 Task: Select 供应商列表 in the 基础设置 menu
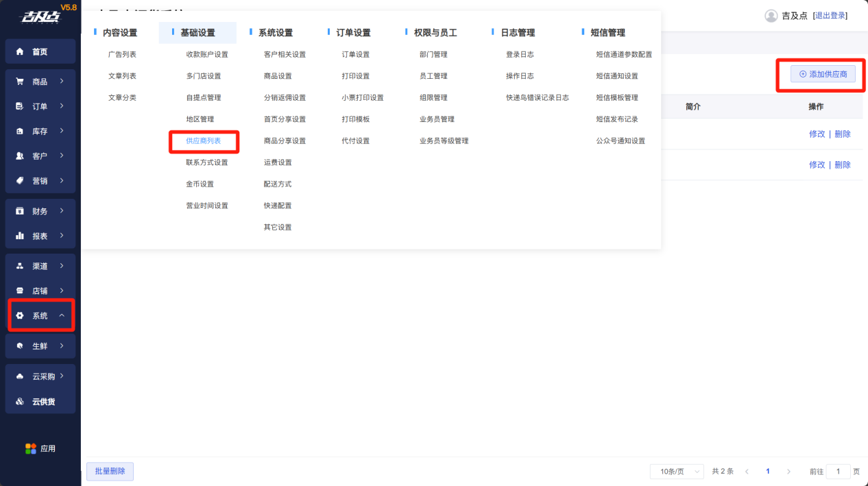pos(204,141)
